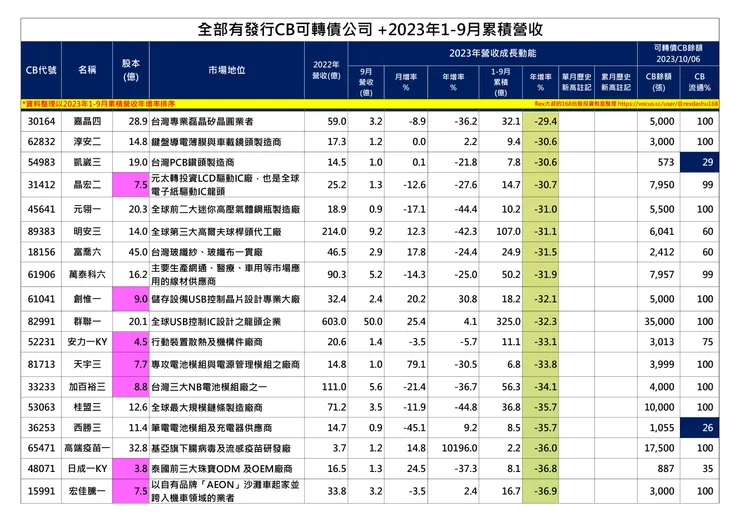
Task: Click CB circulation value 75
Action: (707, 342)
